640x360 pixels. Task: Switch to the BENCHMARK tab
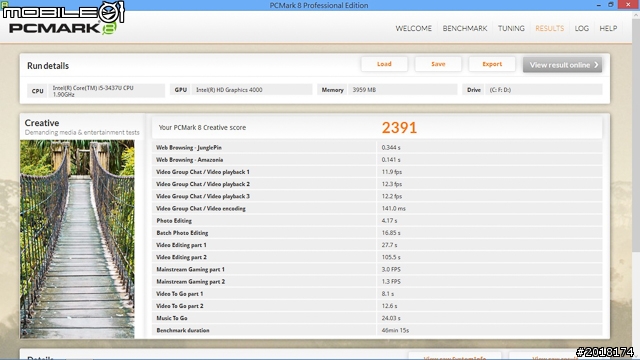(465, 28)
